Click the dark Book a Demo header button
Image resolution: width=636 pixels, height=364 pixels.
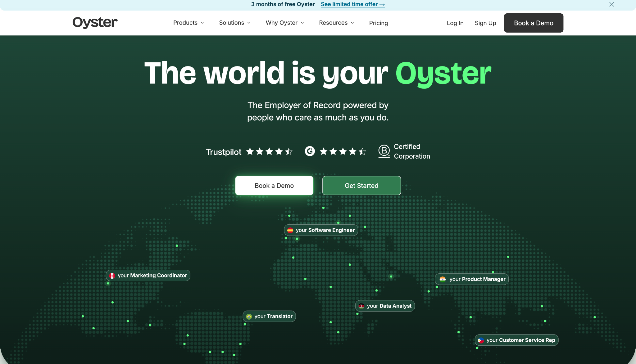[x=534, y=23]
